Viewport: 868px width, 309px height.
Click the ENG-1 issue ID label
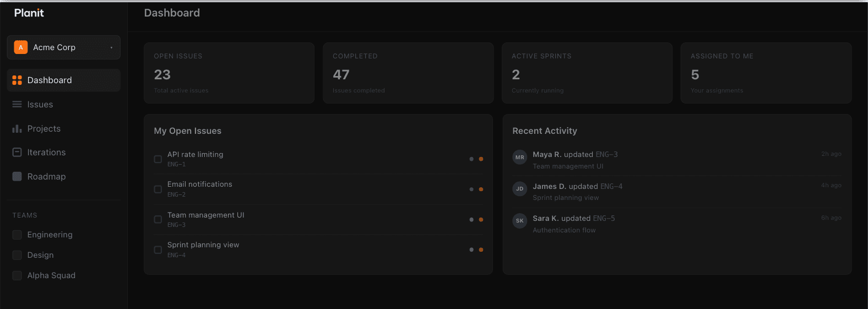[176, 165]
